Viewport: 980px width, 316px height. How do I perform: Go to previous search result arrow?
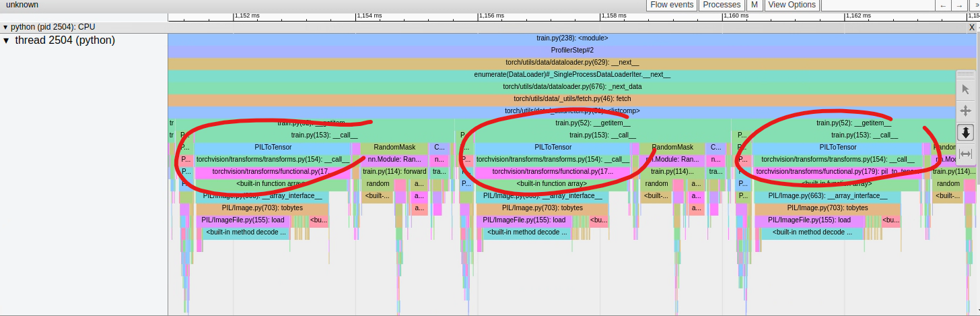click(944, 5)
